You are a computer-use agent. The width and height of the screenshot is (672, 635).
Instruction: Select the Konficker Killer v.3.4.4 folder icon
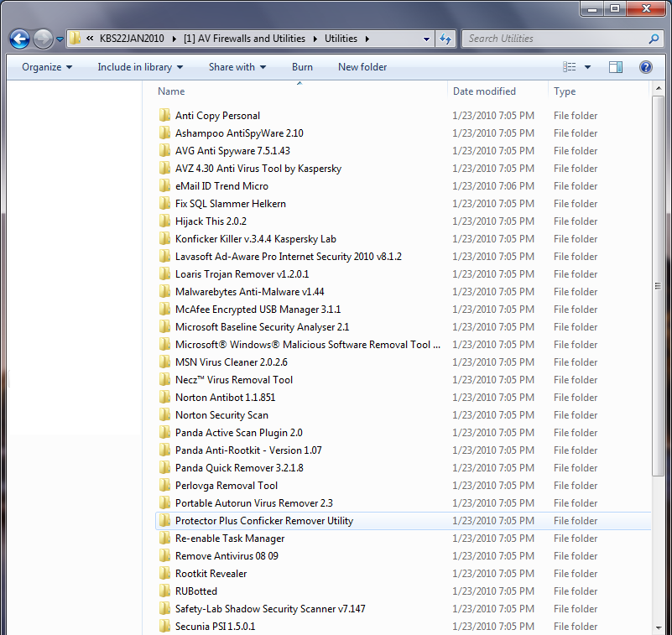(164, 238)
